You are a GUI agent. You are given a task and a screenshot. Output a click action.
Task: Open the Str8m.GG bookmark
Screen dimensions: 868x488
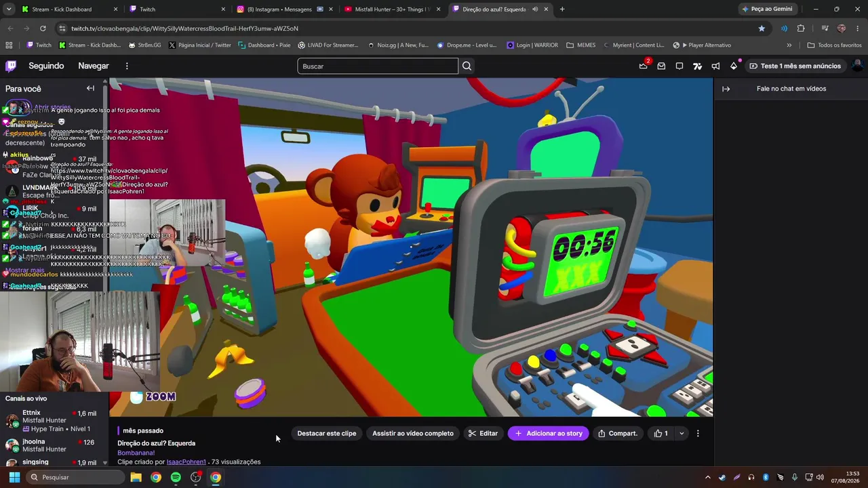(x=144, y=45)
